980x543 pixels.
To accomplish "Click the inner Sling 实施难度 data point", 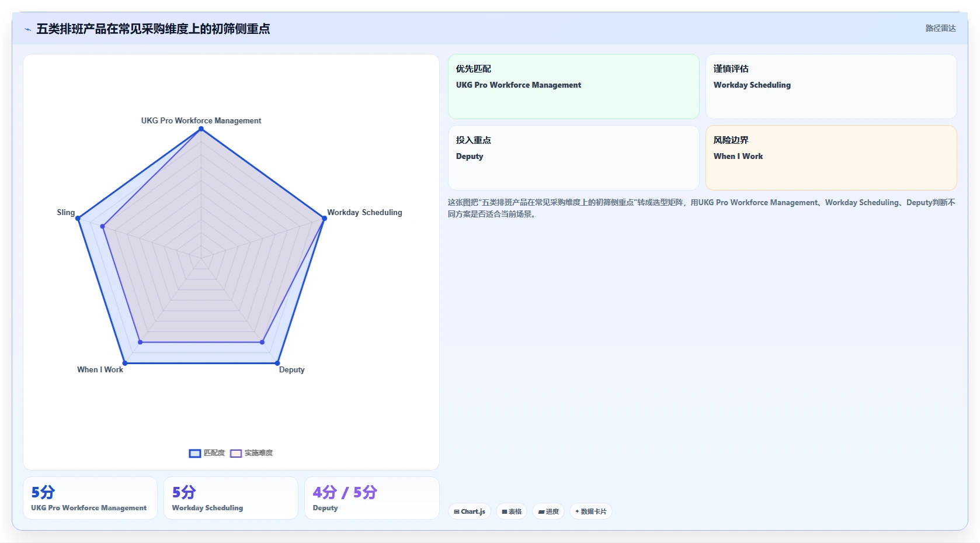I will click(x=103, y=226).
